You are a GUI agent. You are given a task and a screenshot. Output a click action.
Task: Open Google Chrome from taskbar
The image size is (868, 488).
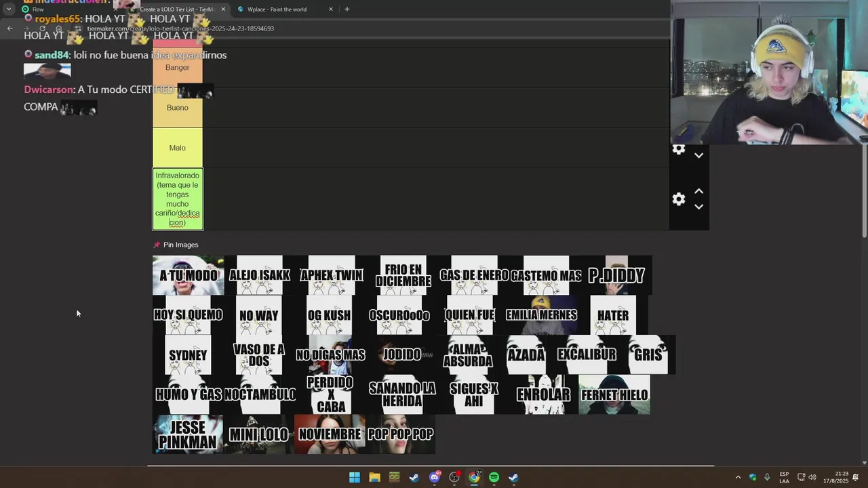coord(474,477)
